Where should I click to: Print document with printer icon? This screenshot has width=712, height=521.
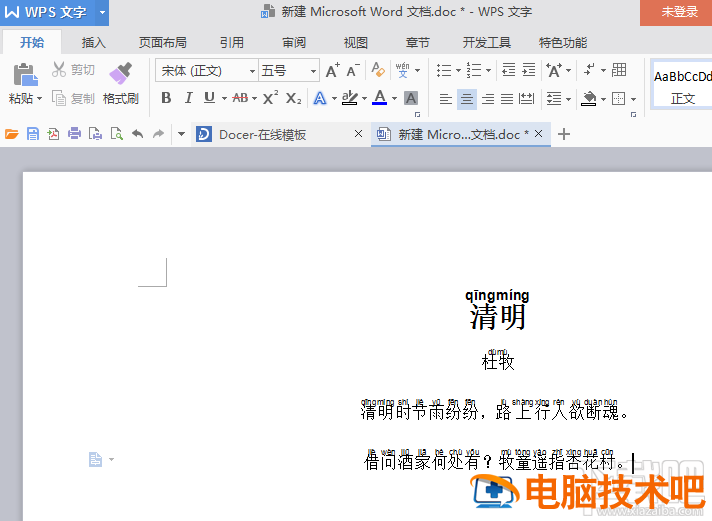coord(74,134)
